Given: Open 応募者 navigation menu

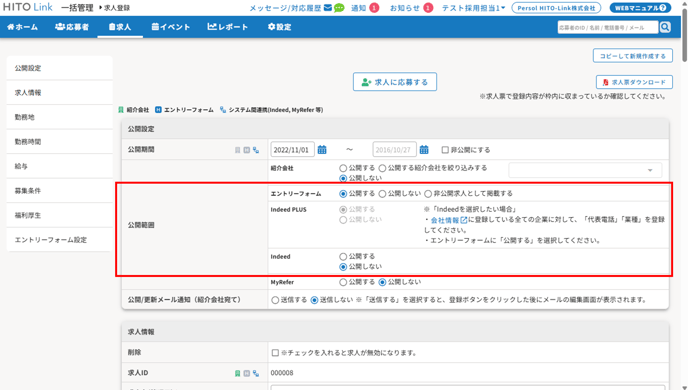Looking at the screenshot, I should pos(72,27).
